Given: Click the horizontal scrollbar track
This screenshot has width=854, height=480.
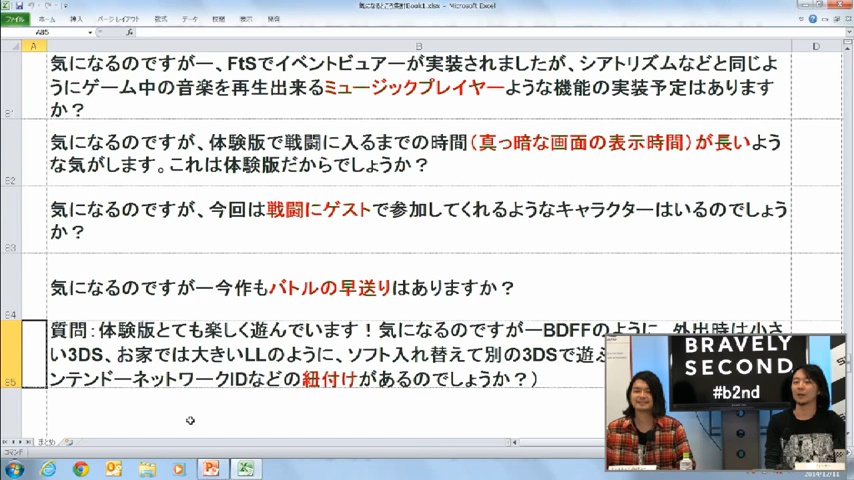Looking at the screenshot, I should click(x=561, y=442).
